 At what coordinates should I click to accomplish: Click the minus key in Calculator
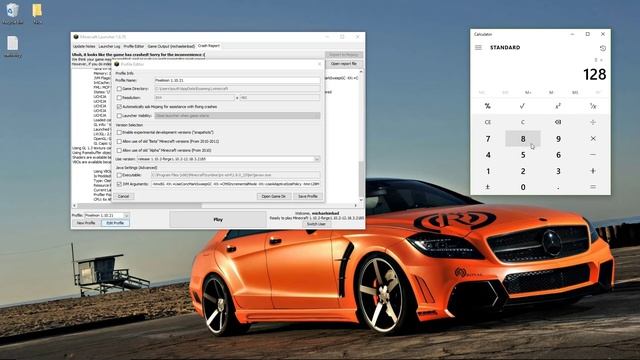tap(593, 155)
